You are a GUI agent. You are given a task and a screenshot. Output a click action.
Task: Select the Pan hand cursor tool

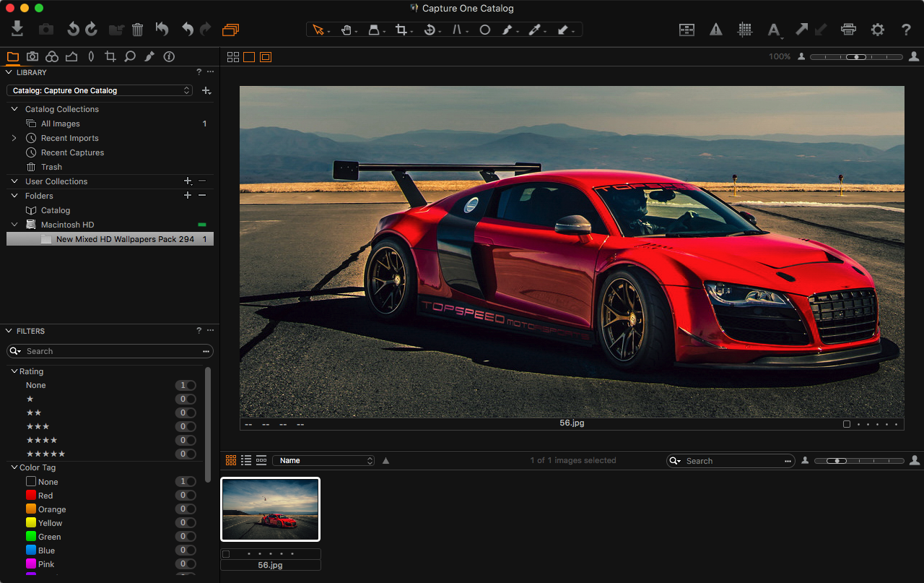click(x=347, y=30)
